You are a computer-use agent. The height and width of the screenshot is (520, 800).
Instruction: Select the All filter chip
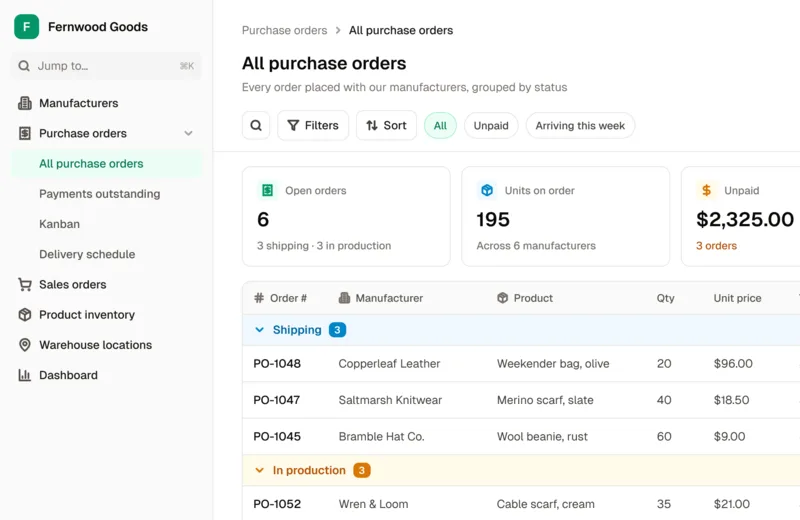point(440,126)
